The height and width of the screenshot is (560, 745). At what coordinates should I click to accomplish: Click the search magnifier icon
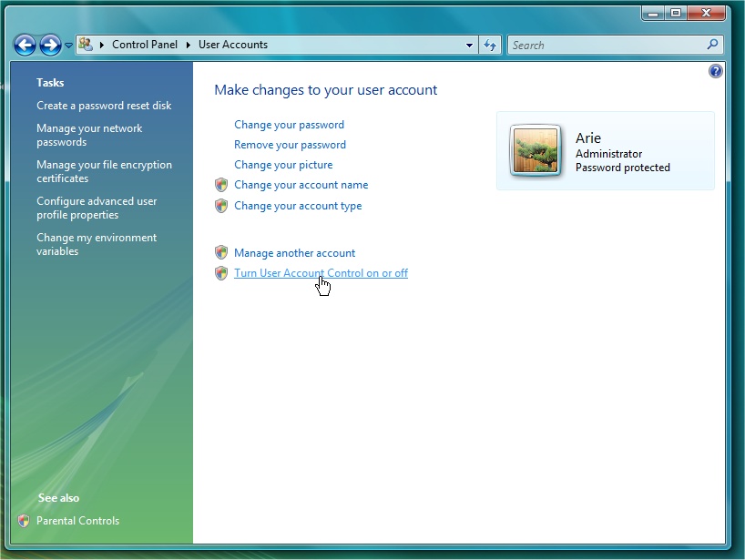(712, 45)
